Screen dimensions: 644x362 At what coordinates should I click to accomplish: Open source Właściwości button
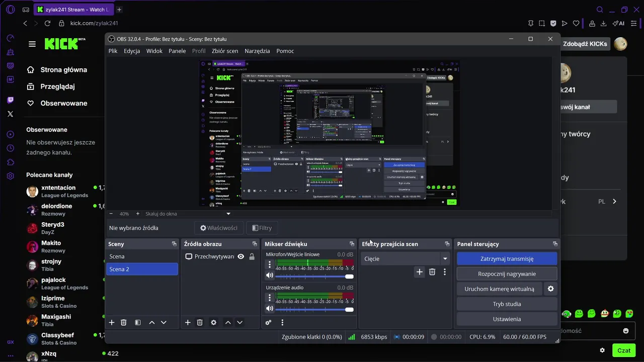click(219, 228)
